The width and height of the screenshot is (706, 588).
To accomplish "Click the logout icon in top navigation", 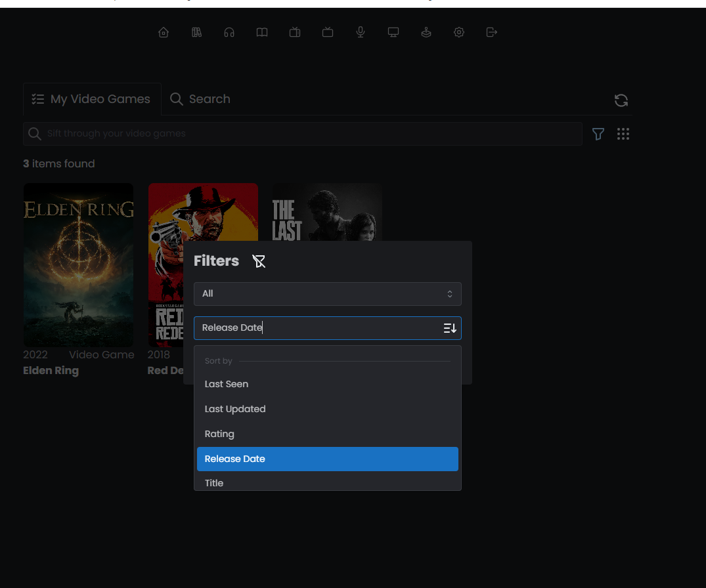I will coord(491,32).
